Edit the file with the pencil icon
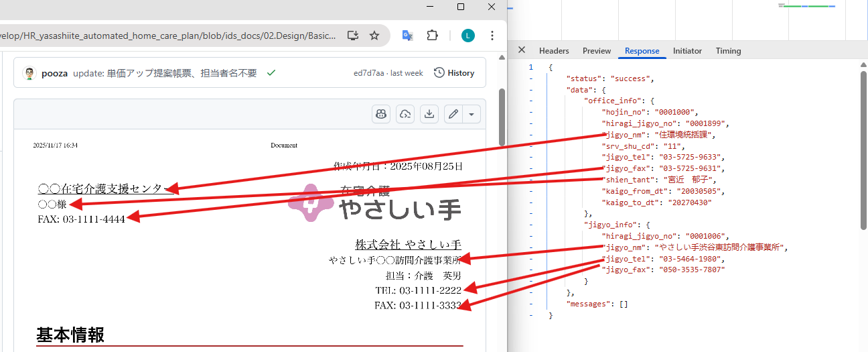868x352 pixels. coord(453,114)
